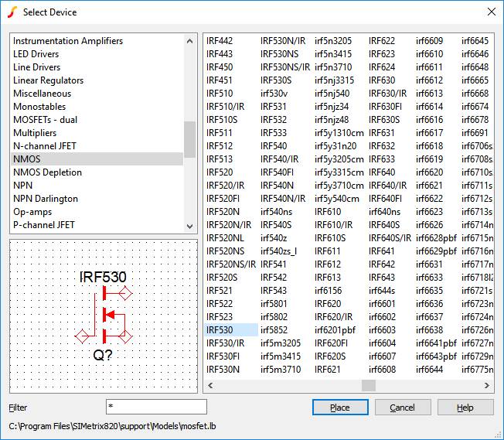Viewport: 504px width, 440px height.
Task: Pick Linear Regulators in the list
Action: click(x=49, y=80)
